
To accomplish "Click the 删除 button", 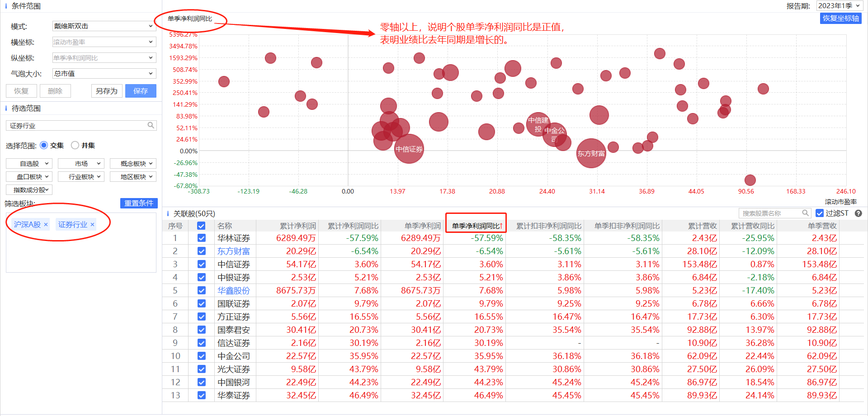I will [x=55, y=91].
